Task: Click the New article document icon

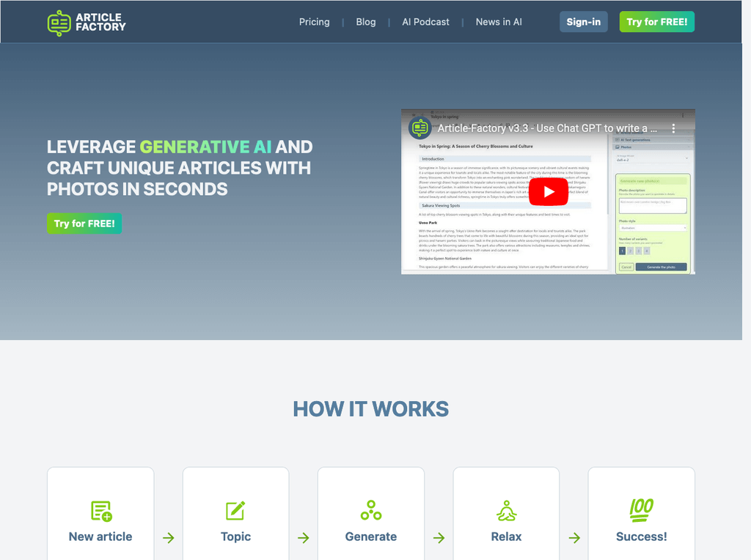Action: click(x=100, y=511)
